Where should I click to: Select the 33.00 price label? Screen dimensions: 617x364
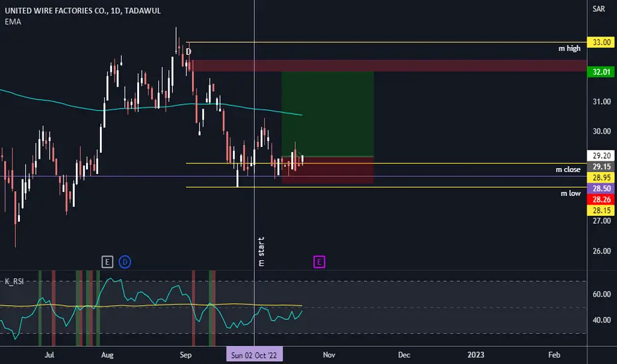(x=601, y=42)
